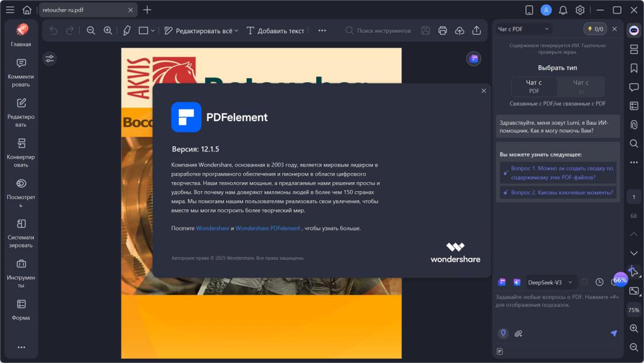Click the zoom out magnifier icon
Viewport: 644px width, 363px height.
[91, 30]
